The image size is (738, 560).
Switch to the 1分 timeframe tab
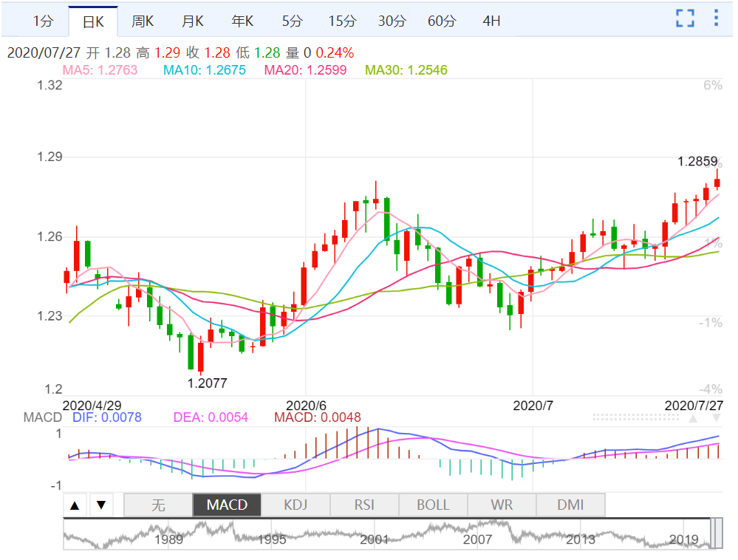[x=43, y=21]
